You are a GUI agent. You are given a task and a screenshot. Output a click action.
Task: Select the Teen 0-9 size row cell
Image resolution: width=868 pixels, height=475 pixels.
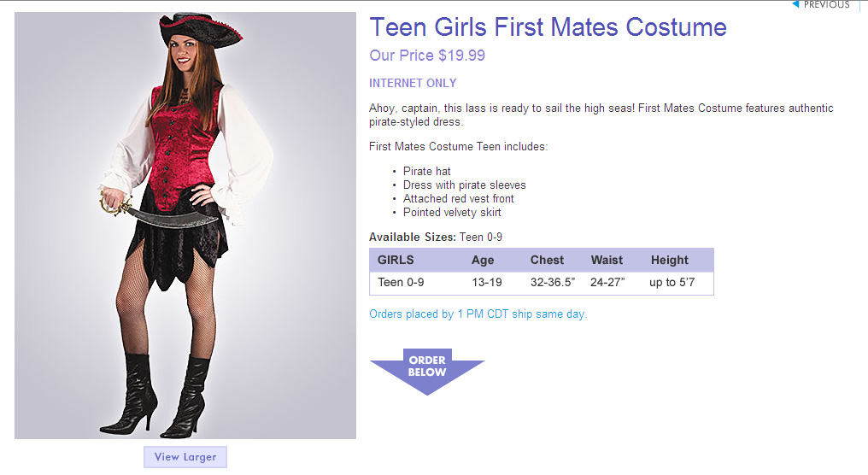[401, 282]
